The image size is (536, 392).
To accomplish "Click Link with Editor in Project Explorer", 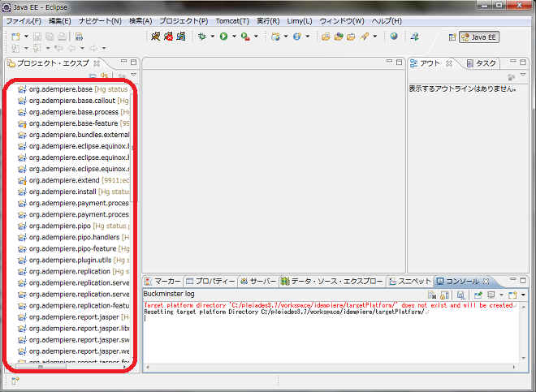I will pos(104,75).
